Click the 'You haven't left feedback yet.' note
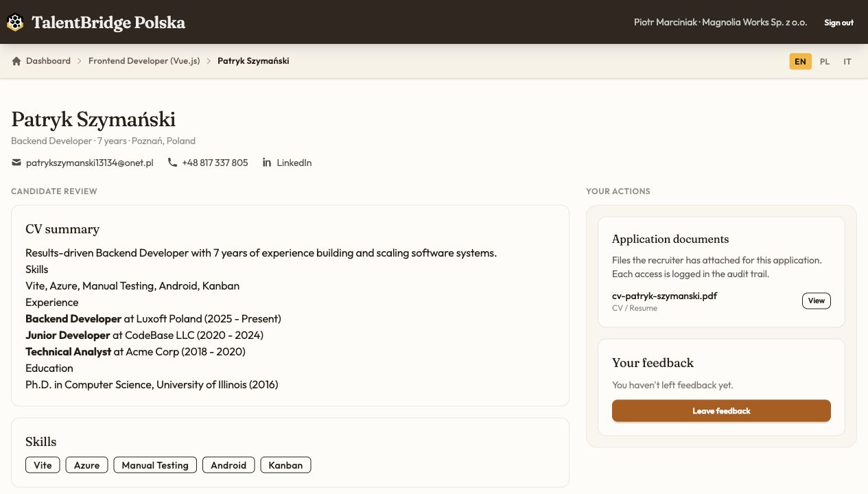Viewport: 868px width, 494px height. click(x=672, y=385)
